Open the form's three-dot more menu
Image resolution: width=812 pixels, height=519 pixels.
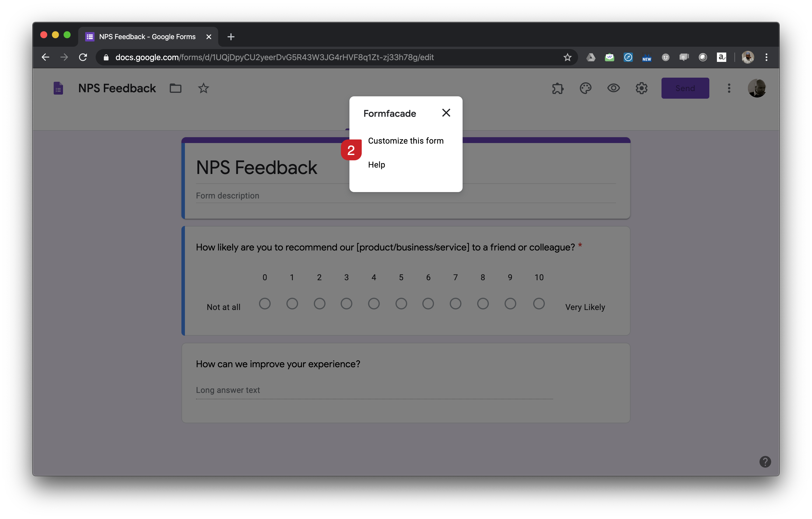coord(729,88)
